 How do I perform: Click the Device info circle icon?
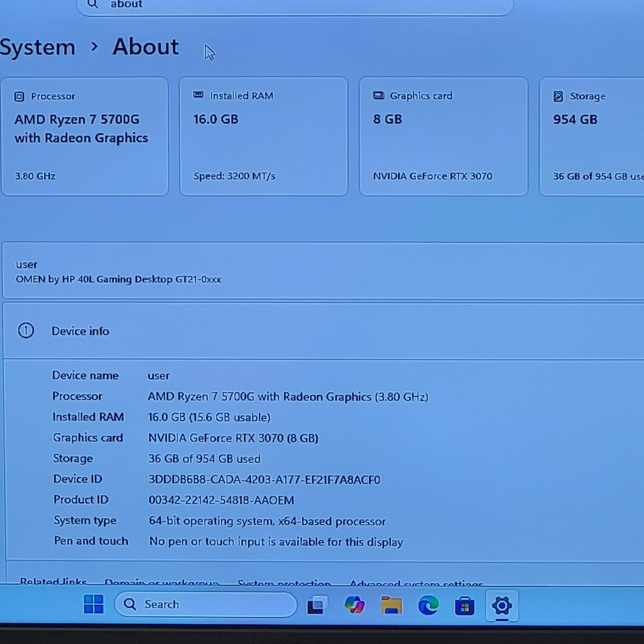(26, 330)
